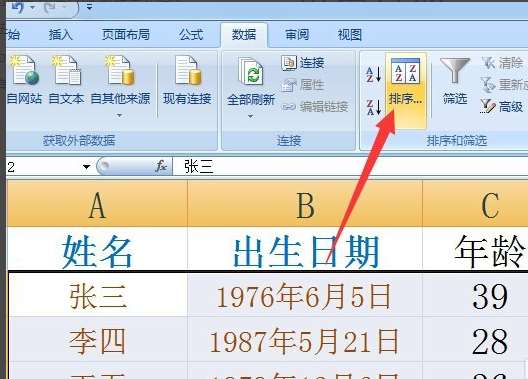
Task: Switch to the 页面布局 tab
Action: (x=126, y=35)
